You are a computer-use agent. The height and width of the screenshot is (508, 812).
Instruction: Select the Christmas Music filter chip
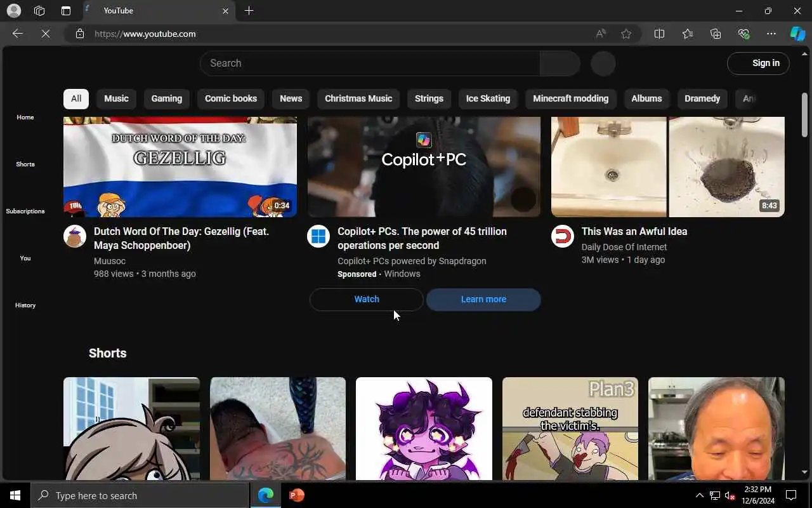[358, 98]
